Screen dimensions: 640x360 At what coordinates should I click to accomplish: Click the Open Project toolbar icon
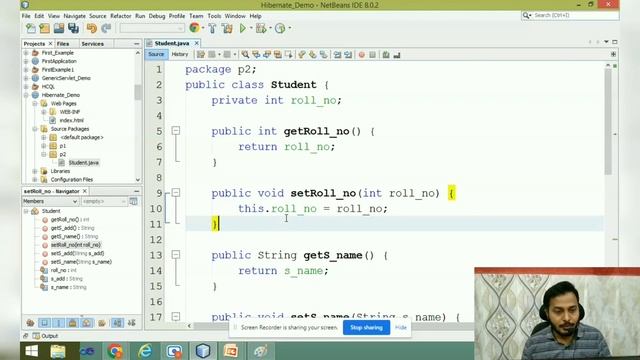[59, 28]
